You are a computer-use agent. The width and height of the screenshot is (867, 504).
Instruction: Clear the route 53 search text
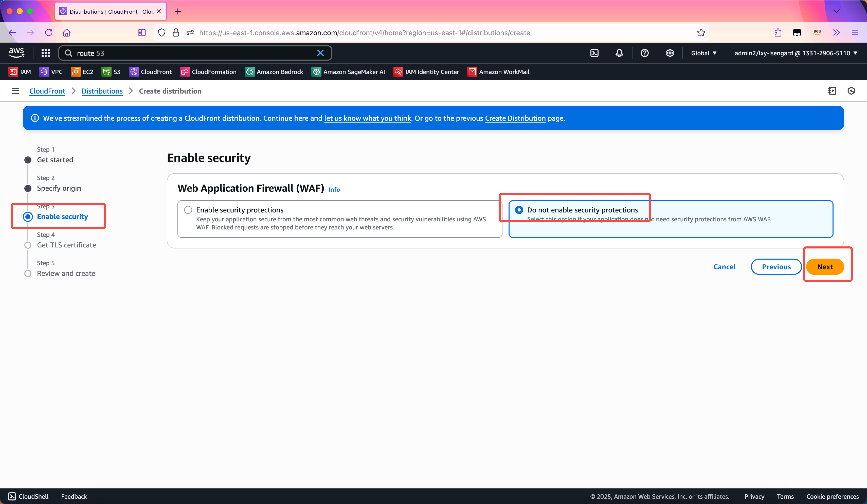pos(320,53)
